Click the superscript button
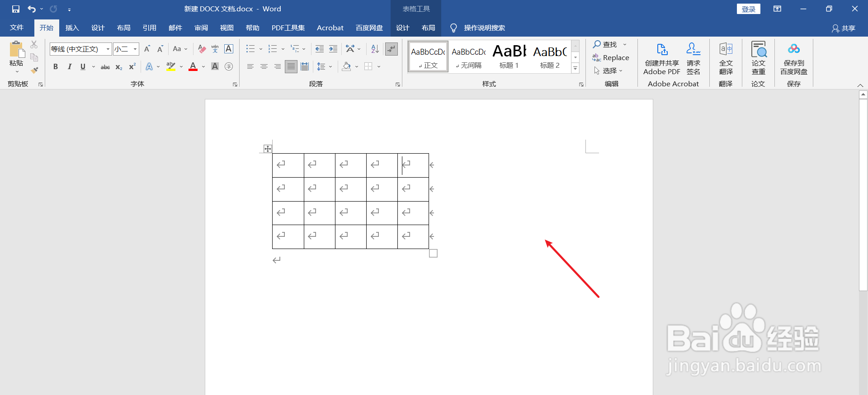This screenshot has width=868, height=395. [x=132, y=67]
